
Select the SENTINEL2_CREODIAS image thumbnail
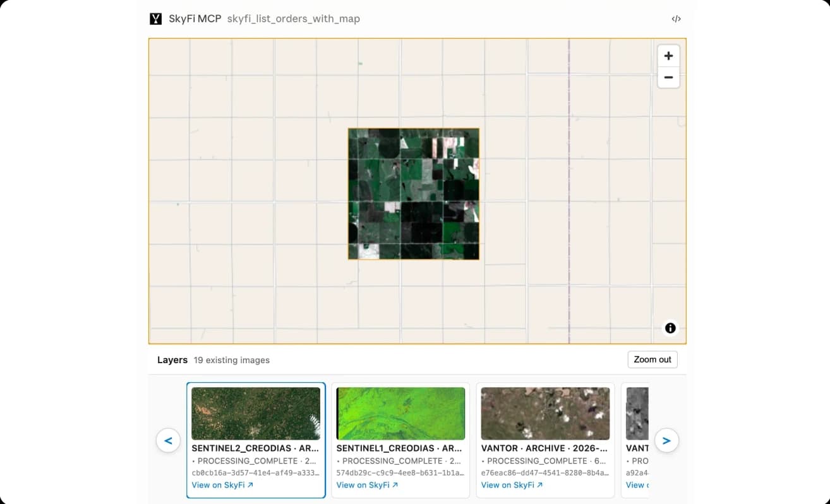coord(256,413)
